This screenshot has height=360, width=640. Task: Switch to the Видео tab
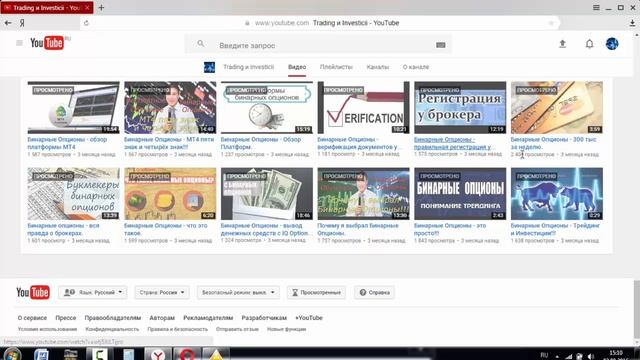pyautogui.click(x=297, y=67)
